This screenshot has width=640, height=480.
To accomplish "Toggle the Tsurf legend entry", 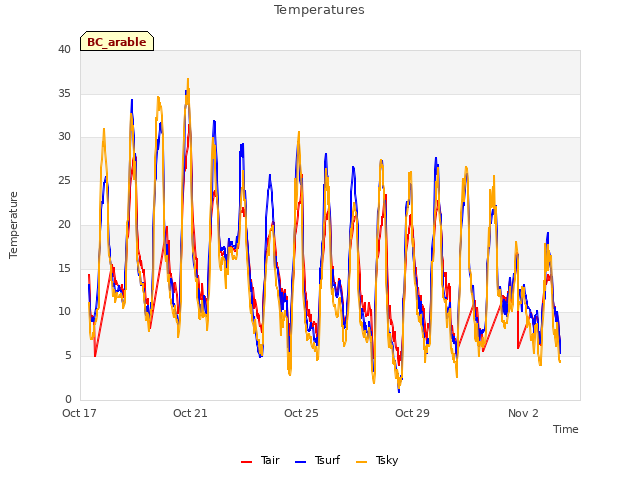I will pyautogui.click(x=317, y=460).
